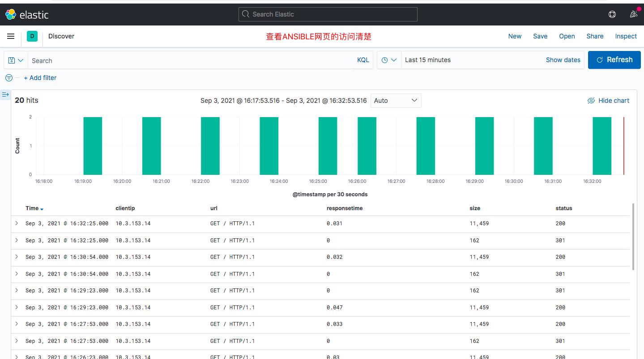The height and width of the screenshot is (359, 644).
Task: Expand the 16:32:25 row with status 301
Action: tap(17, 240)
